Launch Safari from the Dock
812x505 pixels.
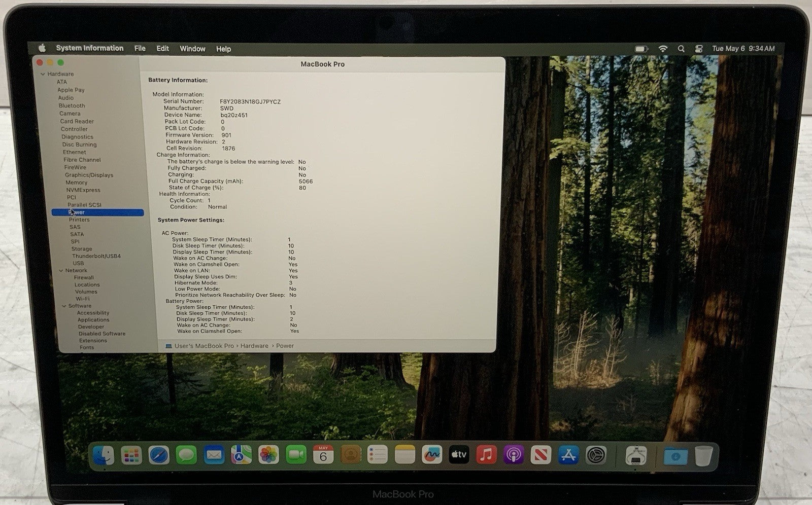159,455
